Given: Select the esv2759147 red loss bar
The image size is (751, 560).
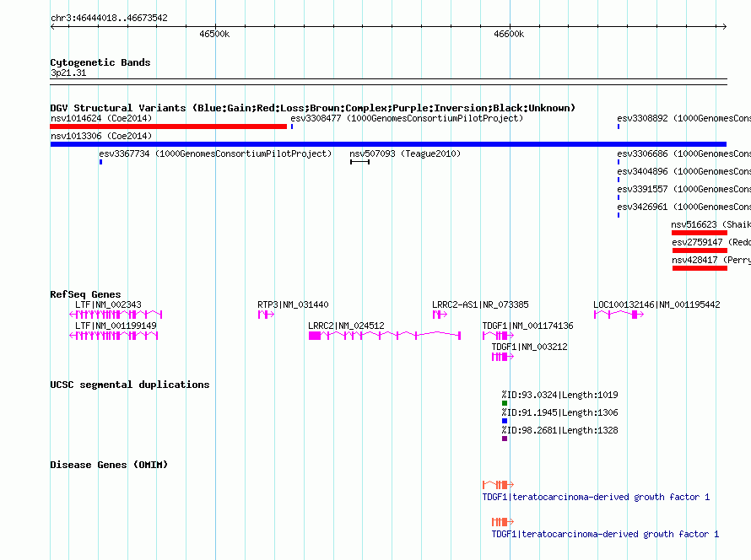Looking at the screenshot, I should (700, 250).
